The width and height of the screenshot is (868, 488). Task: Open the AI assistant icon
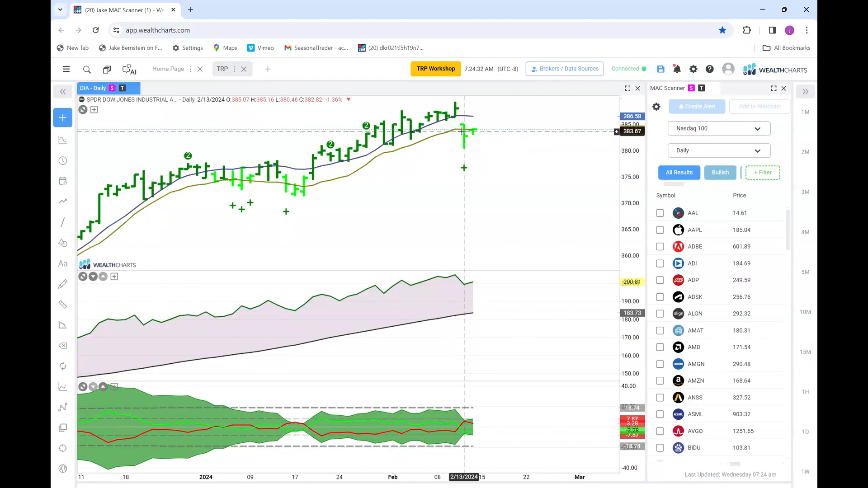pos(129,70)
